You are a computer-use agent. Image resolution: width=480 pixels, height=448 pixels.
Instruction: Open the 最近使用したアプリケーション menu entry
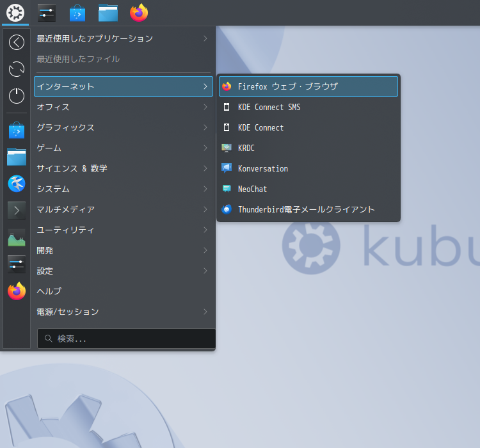coord(124,38)
